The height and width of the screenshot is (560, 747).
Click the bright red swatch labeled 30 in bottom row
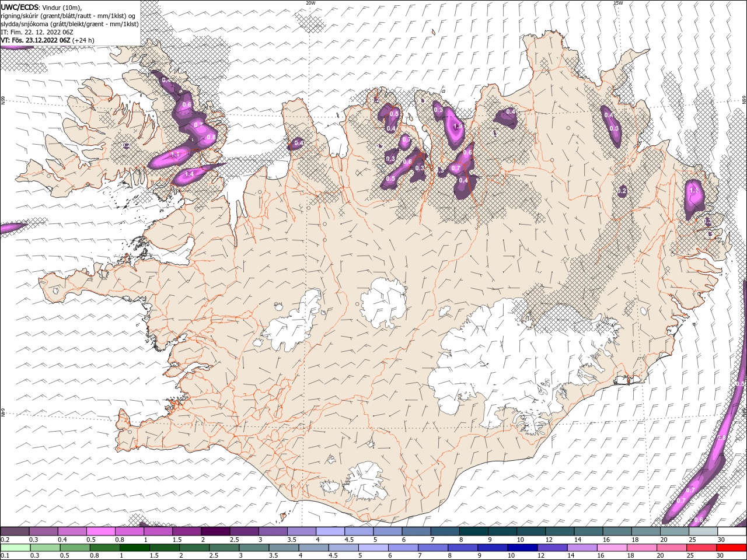click(731, 548)
